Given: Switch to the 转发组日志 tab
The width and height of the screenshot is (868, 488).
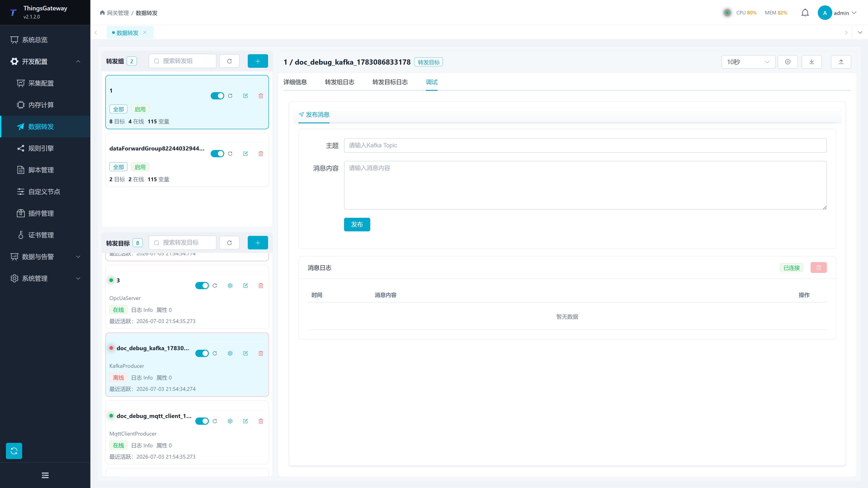Looking at the screenshot, I should click(x=339, y=82).
